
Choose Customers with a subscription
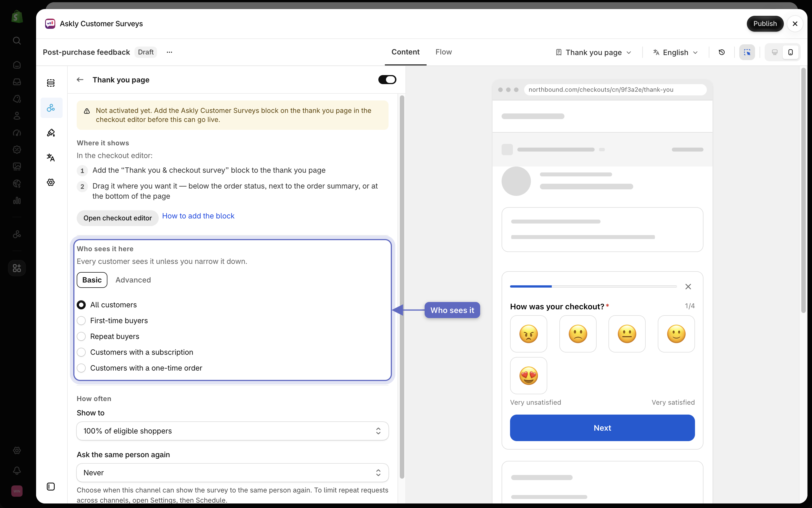tap(81, 352)
